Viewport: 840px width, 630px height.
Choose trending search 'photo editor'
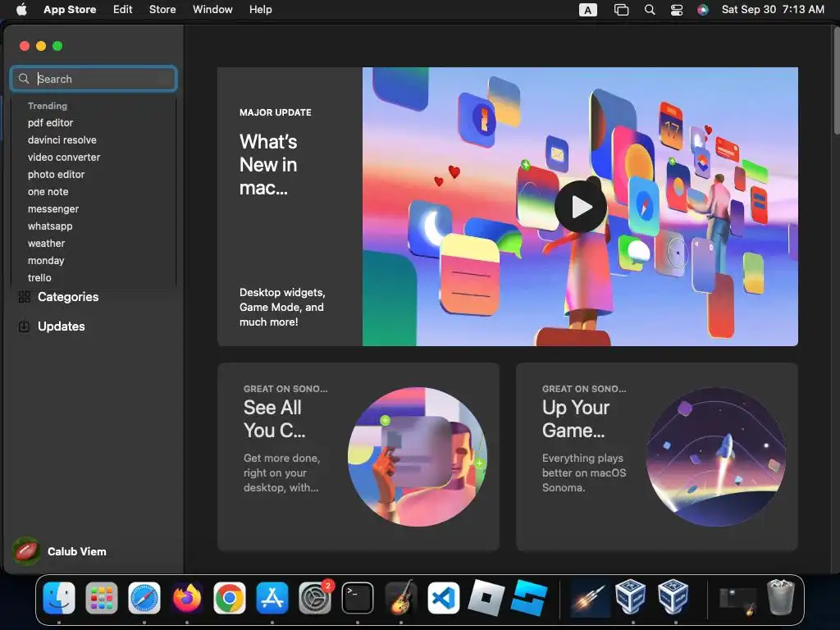point(57,174)
